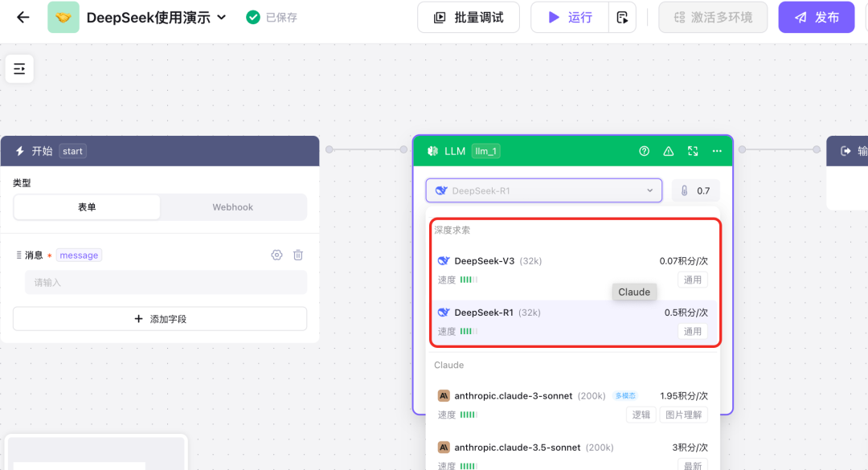868x470 pixels.
Task: Click the 类型 label
Action: coord(22,182)
